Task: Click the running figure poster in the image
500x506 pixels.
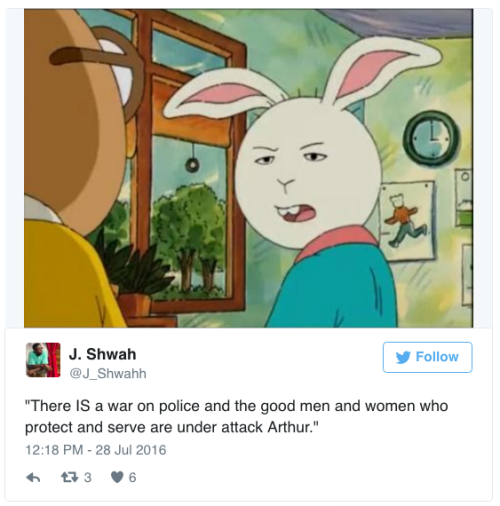Action: [x=407, y=220]
